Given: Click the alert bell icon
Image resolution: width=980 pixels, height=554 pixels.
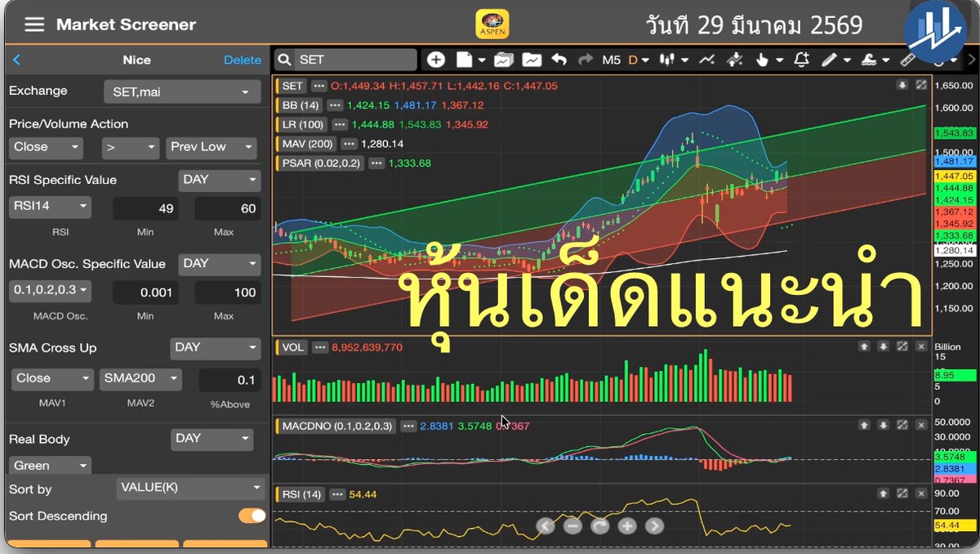Looking at the screenshot, I should 800,60.
